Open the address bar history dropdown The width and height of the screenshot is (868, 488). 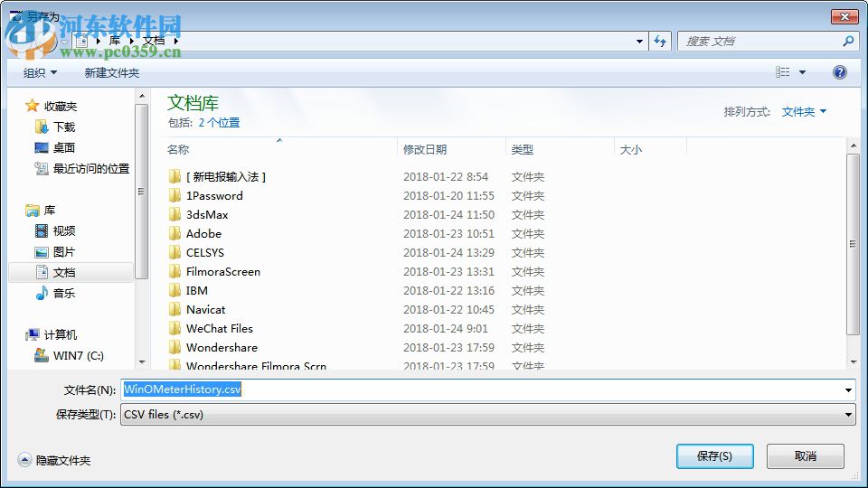pos(639,41)
